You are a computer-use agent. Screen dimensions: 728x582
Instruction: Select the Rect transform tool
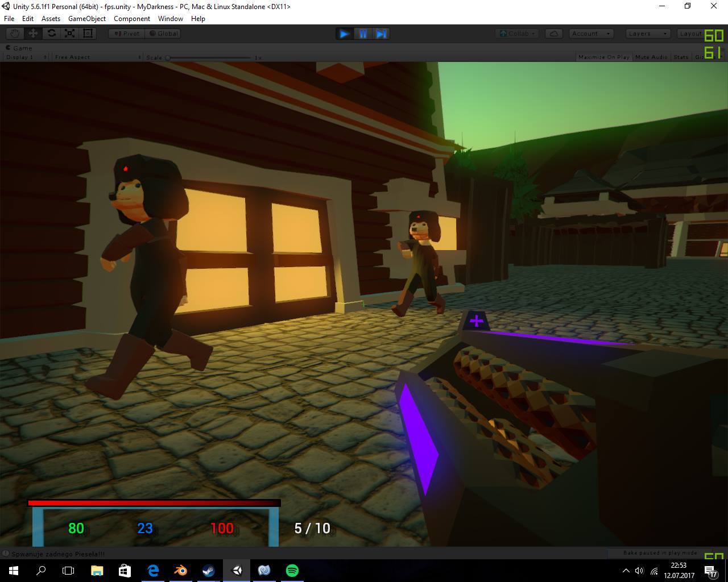click(88, 34)
